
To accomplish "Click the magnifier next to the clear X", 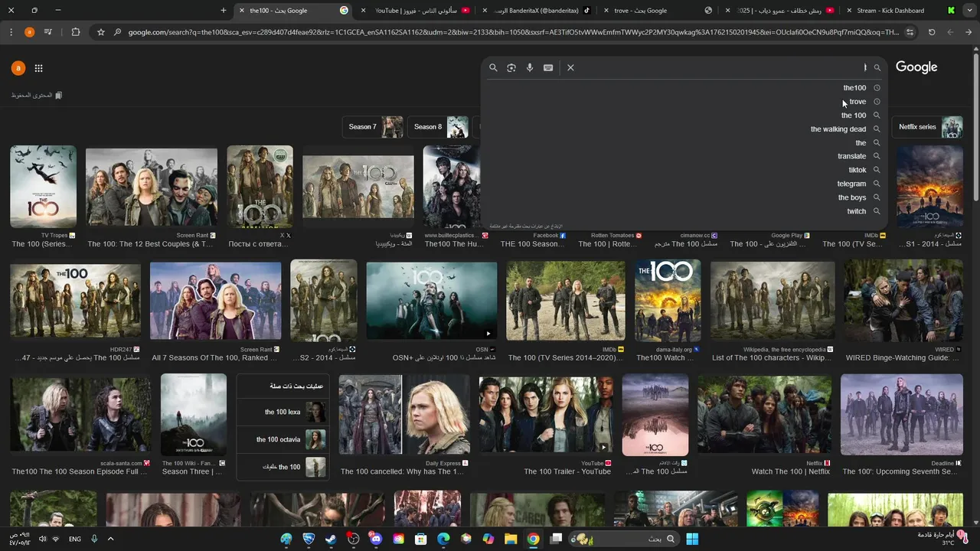I will (493, 67).
